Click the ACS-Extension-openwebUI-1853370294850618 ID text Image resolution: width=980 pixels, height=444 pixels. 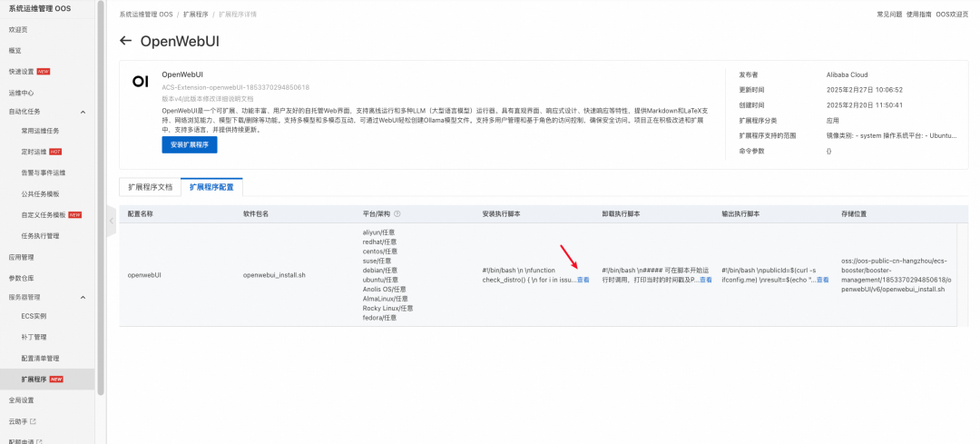tap(236, 87)
